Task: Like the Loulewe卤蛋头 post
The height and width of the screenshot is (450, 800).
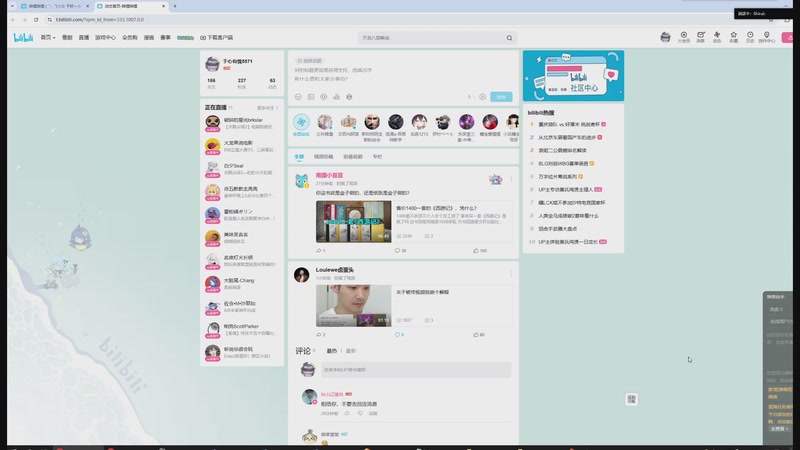Action: click(479, 335)
